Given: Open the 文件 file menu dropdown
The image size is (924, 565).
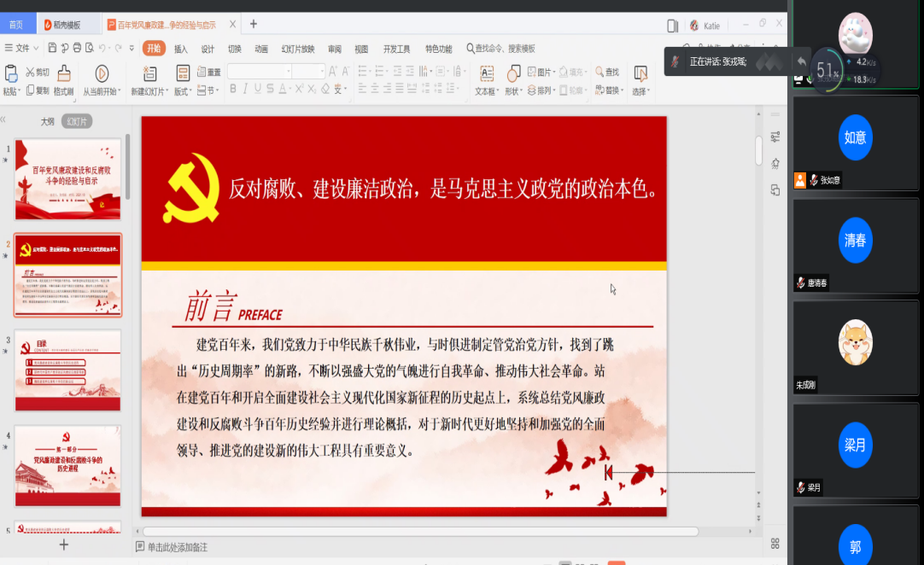Looking at the screenshot, I should click(x=22, y=48).
